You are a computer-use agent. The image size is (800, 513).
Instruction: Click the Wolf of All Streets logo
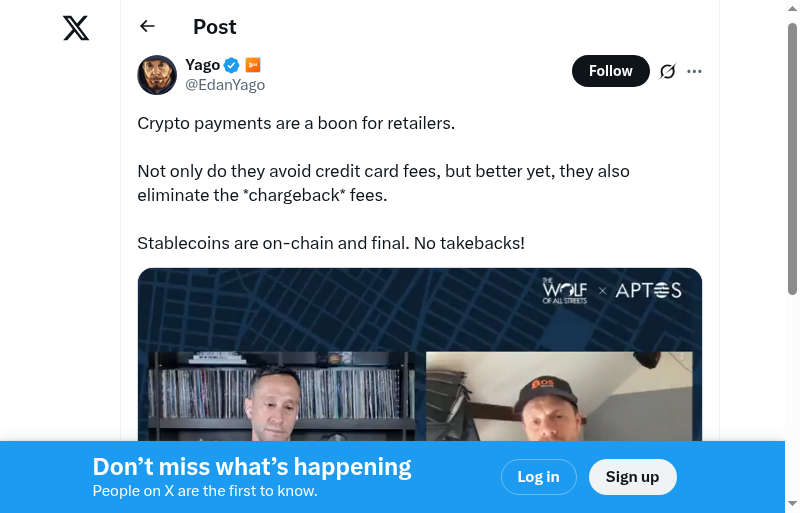(x=565, y=291)
